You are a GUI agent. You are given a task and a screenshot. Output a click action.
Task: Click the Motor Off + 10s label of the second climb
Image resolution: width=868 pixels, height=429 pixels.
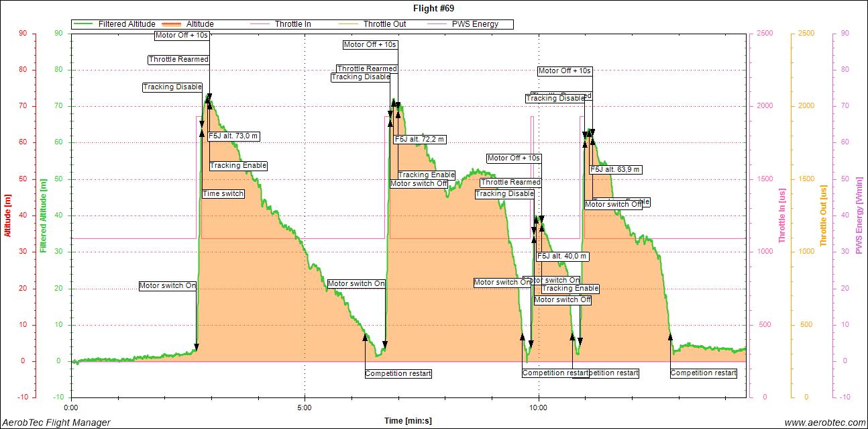[x=370, y=44]
